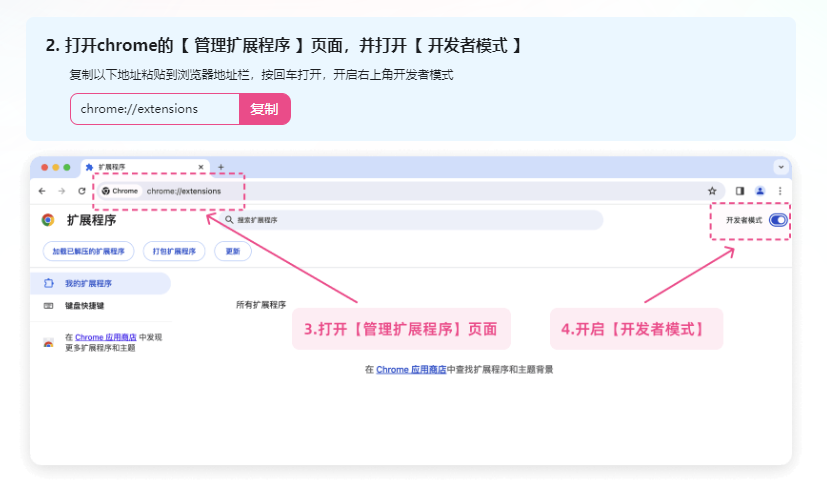The height and width of the screenshot is (494, 827).
Task: Close the 扩展程序 tab
Action: tap(201, 167)
